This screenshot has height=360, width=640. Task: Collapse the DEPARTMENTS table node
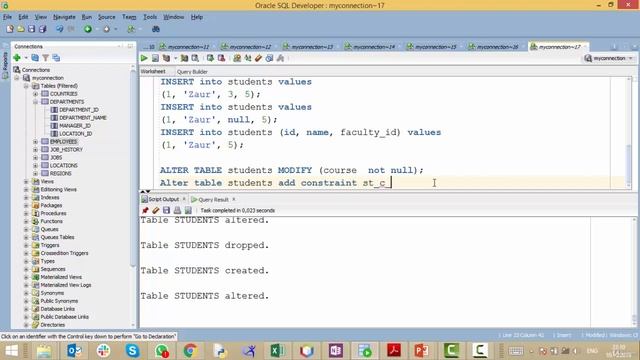(x=36, y=102)
